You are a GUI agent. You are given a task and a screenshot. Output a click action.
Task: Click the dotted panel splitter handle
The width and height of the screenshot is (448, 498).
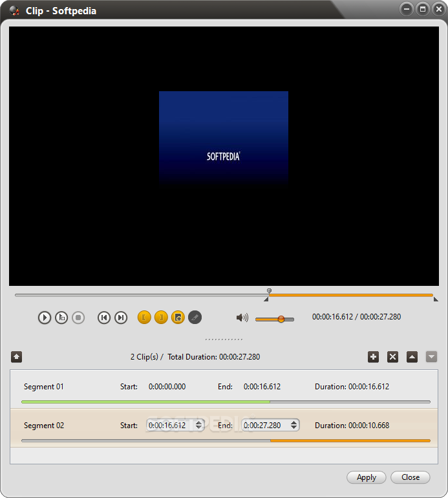[x=224, y=340]
